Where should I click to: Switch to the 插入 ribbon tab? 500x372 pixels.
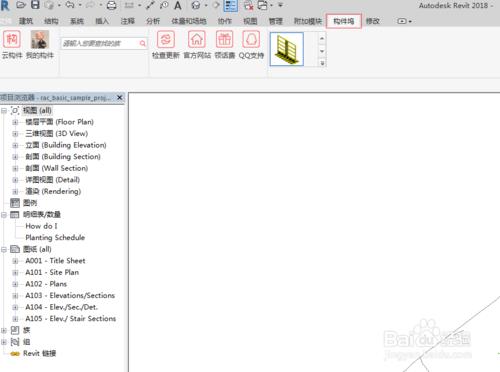pos(102,21)
